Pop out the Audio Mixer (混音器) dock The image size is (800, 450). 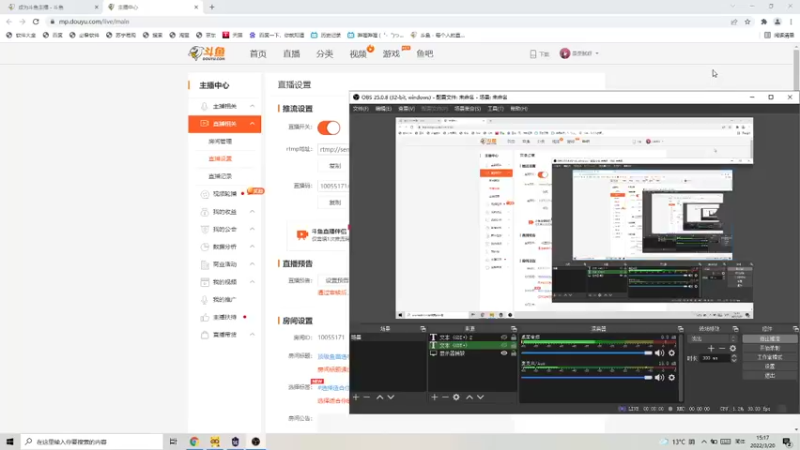(681, 329)
